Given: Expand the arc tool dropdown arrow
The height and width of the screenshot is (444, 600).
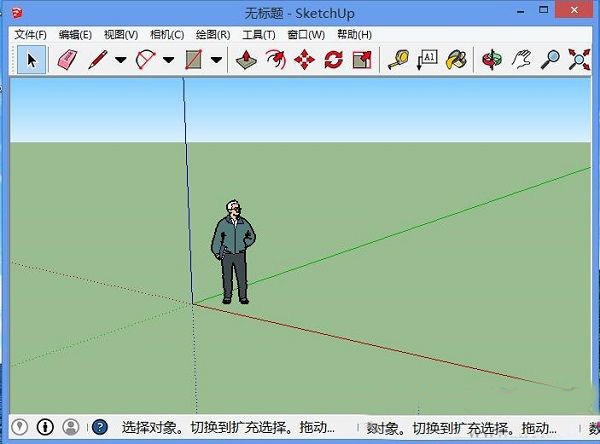Looking at the screenshot, I should pyautogui.click(x=168, y=60).
